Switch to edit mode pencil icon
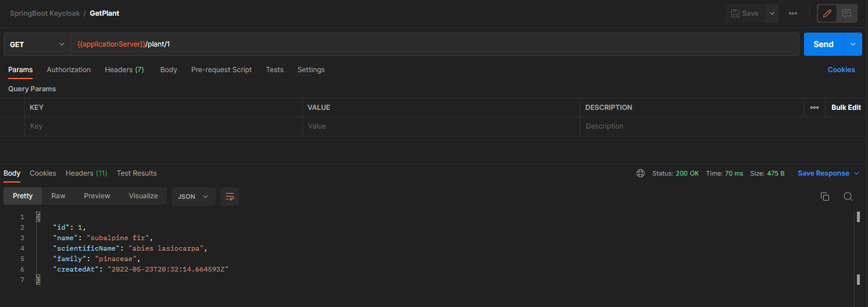Viewport: 868px width, 307px height. 827,13
